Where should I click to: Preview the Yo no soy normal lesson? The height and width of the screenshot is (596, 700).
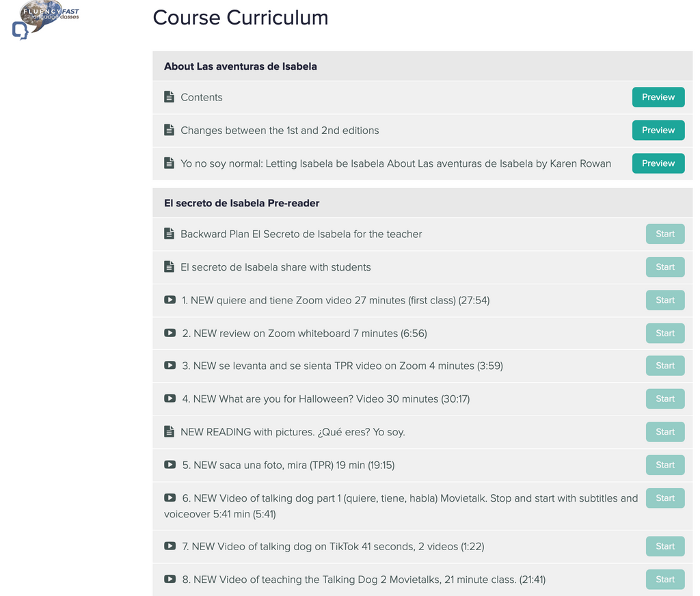[658, 163]
